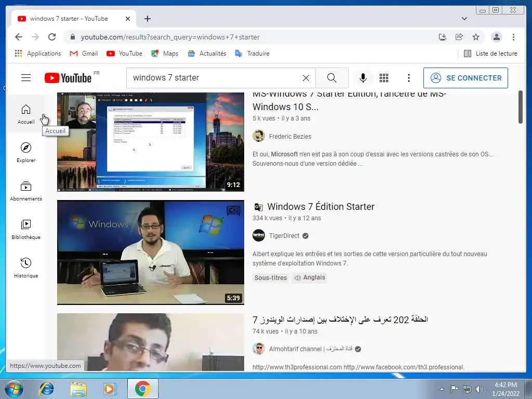Go back with the browser back arrow
This screenshot has width=532, height=399.
19,37
